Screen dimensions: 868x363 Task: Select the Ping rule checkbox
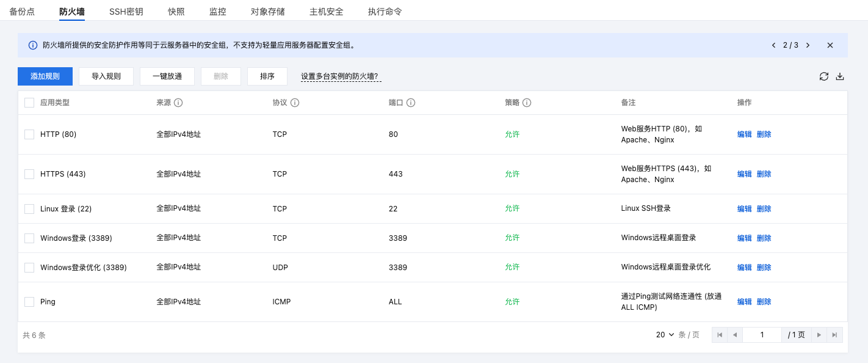click(29, 301)
